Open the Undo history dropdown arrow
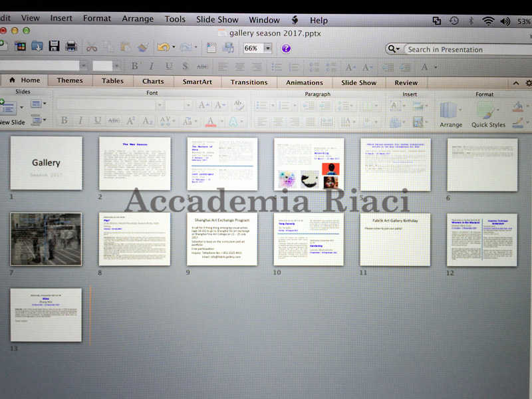This screenshot has height=399, width=532. (174, 47)
